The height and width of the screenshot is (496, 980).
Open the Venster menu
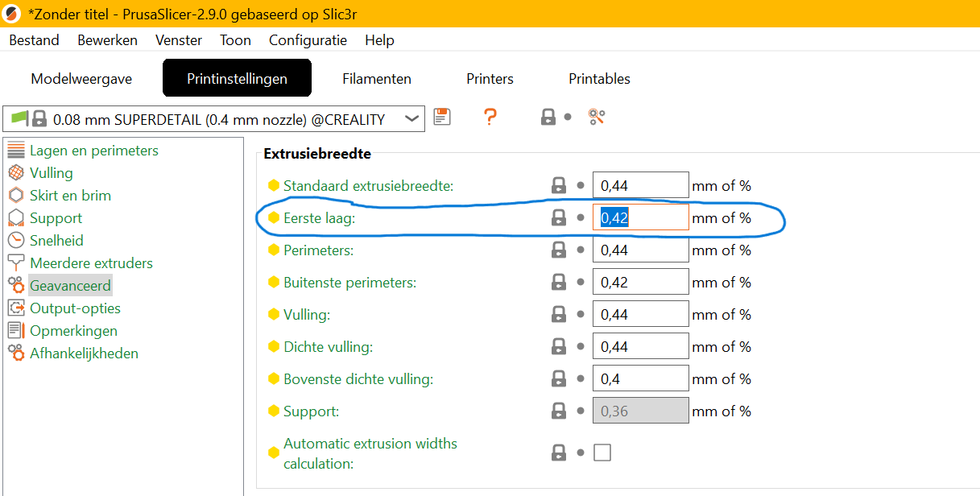[x=179, y=39]
